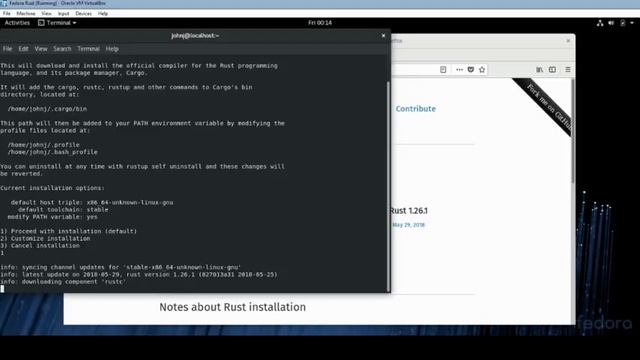The image size is (640, 360).
Task: Expand the system menu arrow
Action: coord(632,23)
